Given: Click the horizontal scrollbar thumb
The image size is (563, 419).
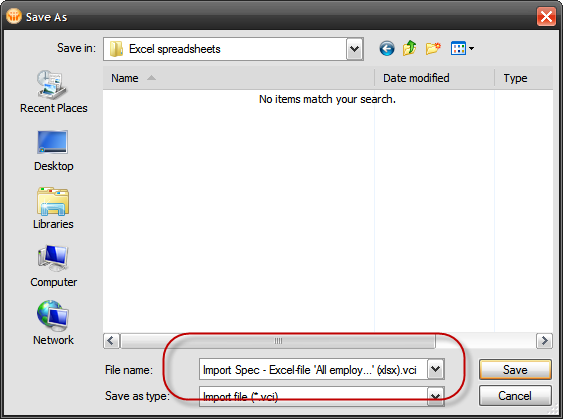Looking at the screenshot, I should coord(278,341).
